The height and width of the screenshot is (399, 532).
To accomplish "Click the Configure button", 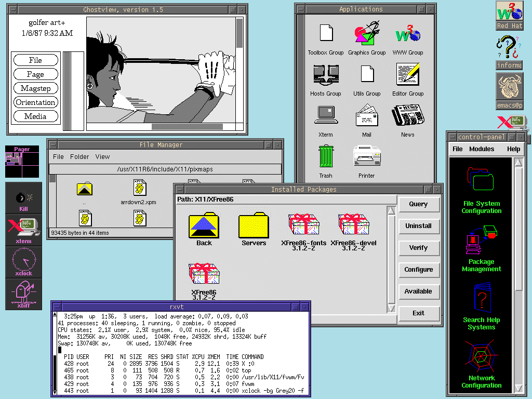I will (418, 270).
